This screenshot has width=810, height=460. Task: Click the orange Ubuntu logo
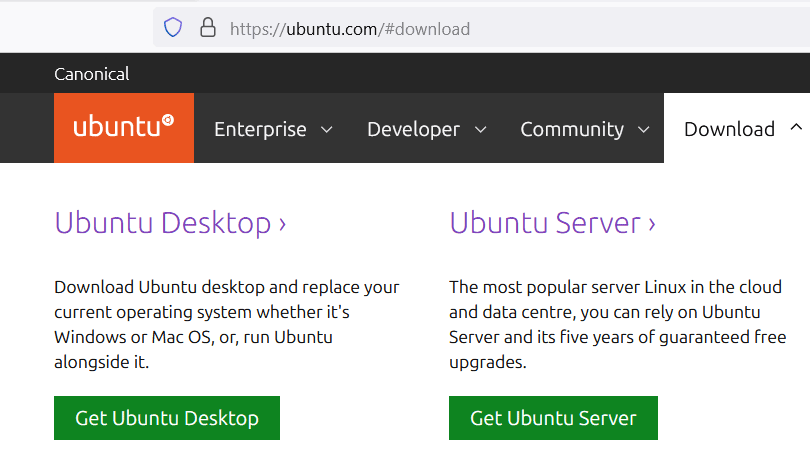(124, 128)
